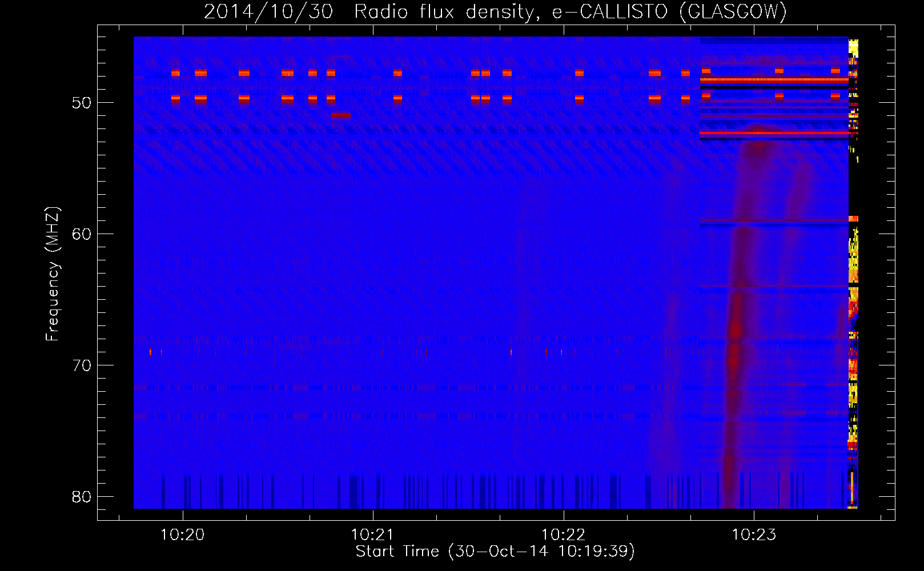Click the 10:23 time tick label
The image size is (924, 571).
coord(754,534)
